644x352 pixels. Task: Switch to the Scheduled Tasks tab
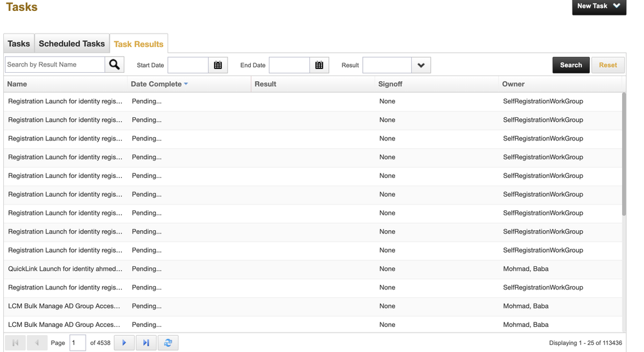[72, 44]
